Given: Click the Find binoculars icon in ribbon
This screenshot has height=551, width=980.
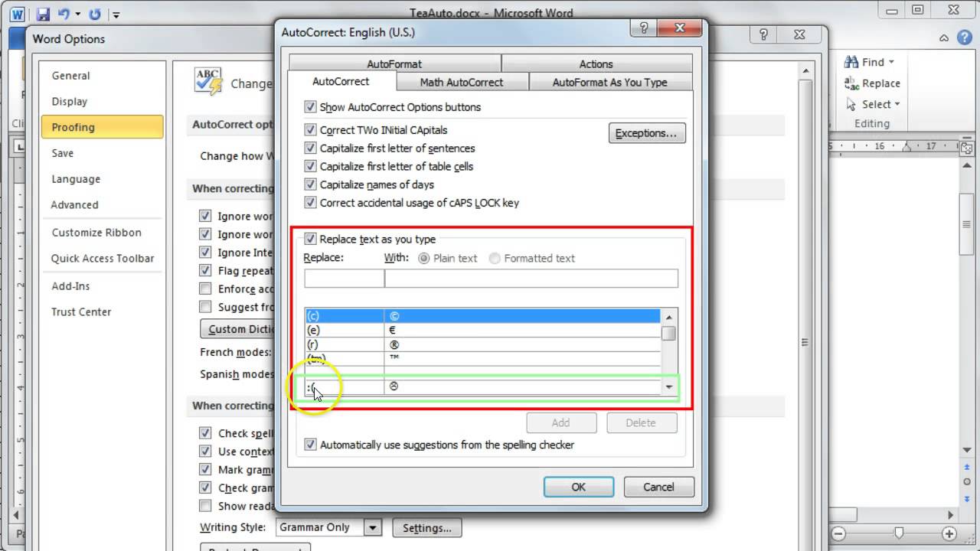Looking at the screenshot, I should (851, 62).
